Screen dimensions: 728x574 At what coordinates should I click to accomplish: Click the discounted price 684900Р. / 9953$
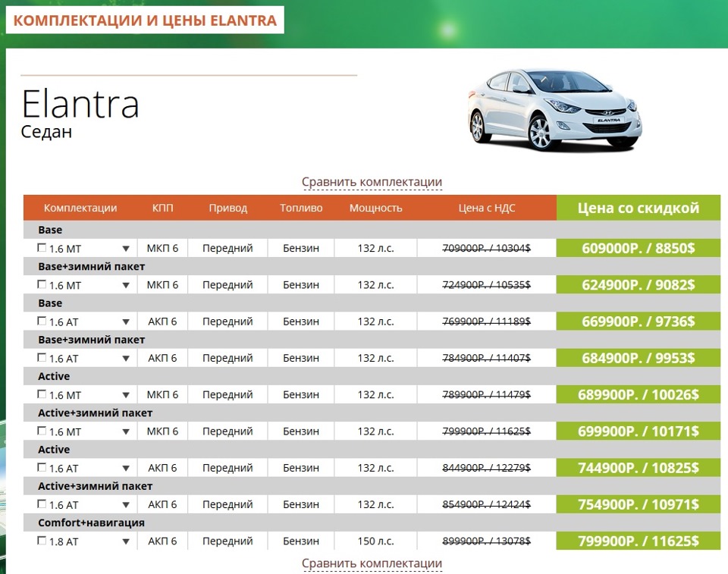click(x=639, y=358)
